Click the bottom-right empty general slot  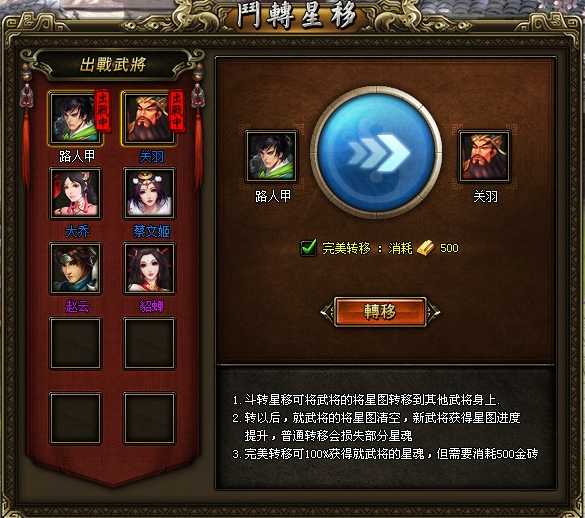click(149, 418)
